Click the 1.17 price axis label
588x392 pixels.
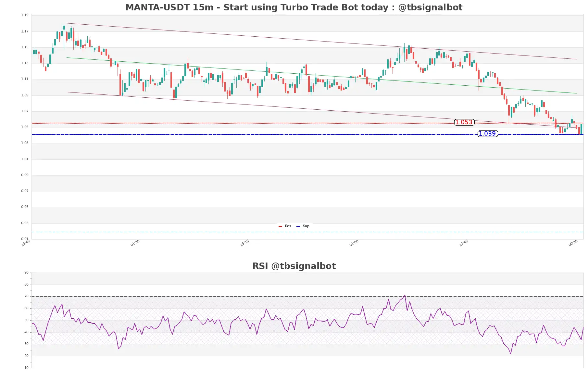[x=25, y=31]
